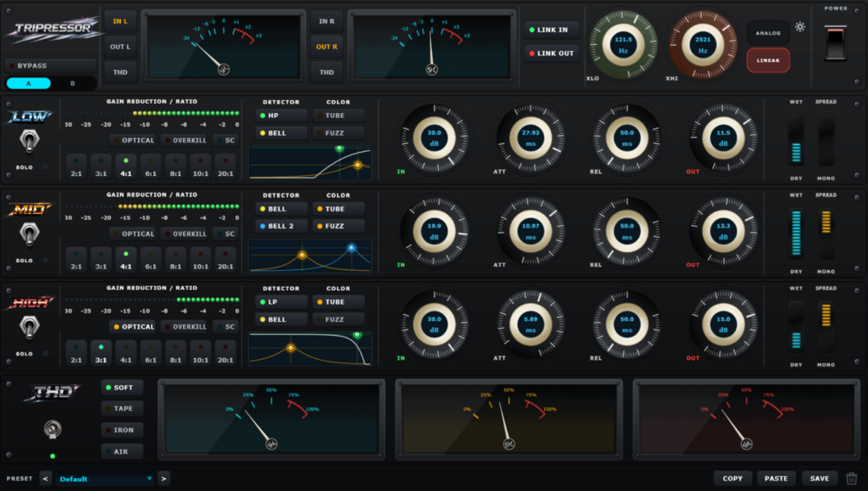Viewport: 868px width, 491px height.
Task: Select the IN R meter source
Action: (326, 22)
